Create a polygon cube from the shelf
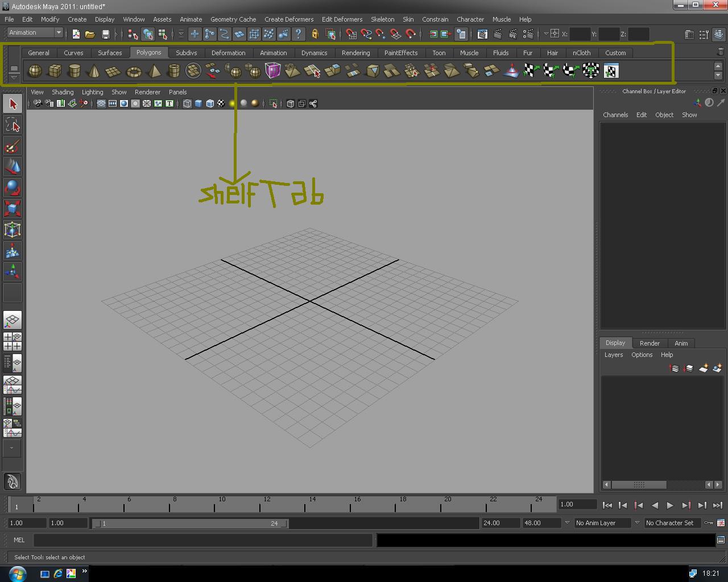The height and width of the screenshot is (582, 728). pyautogui.click(x=55, y=70)
